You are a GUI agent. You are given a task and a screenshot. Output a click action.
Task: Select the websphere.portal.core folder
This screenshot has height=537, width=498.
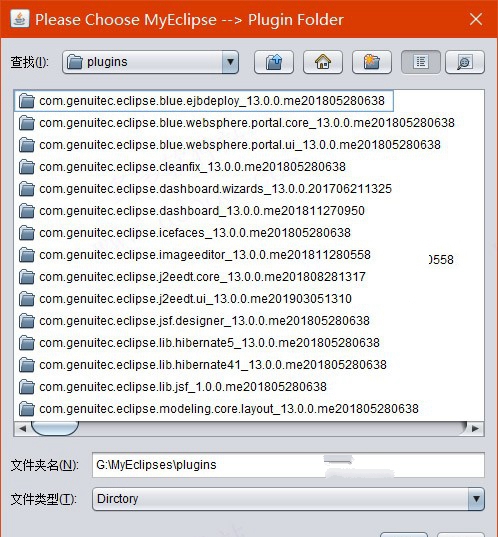tap(237, 123)
